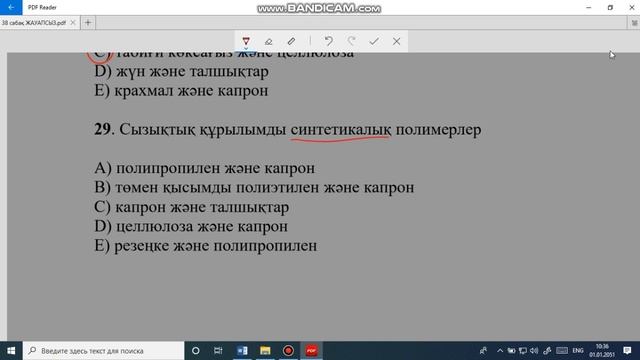Confirm ink annotations with the checkmark
The image size is (640, 360).
374,41
